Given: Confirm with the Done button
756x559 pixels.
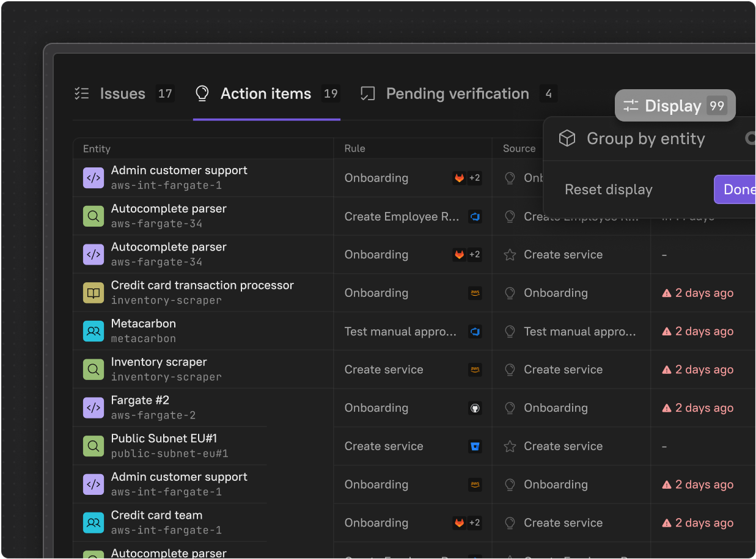Looking at the screenshot, I should pos(736,189).
